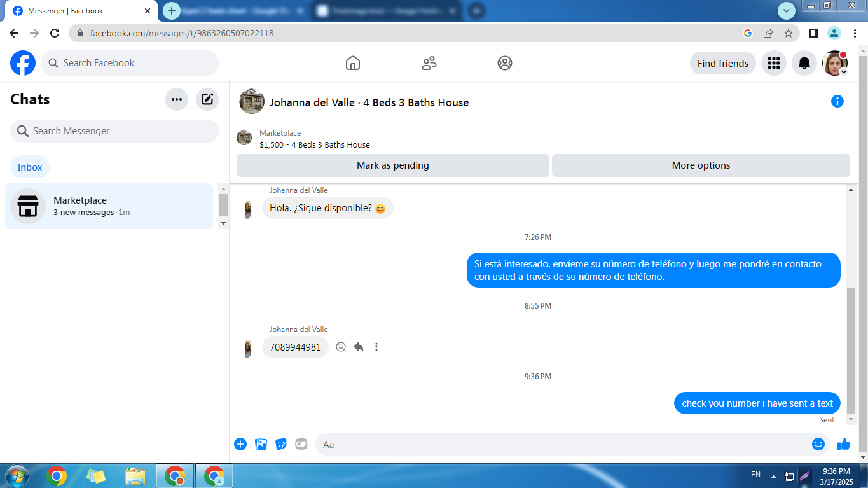Reply to the 7089944981 message
This screenshot has width=868, height=488.
[359, 347]
